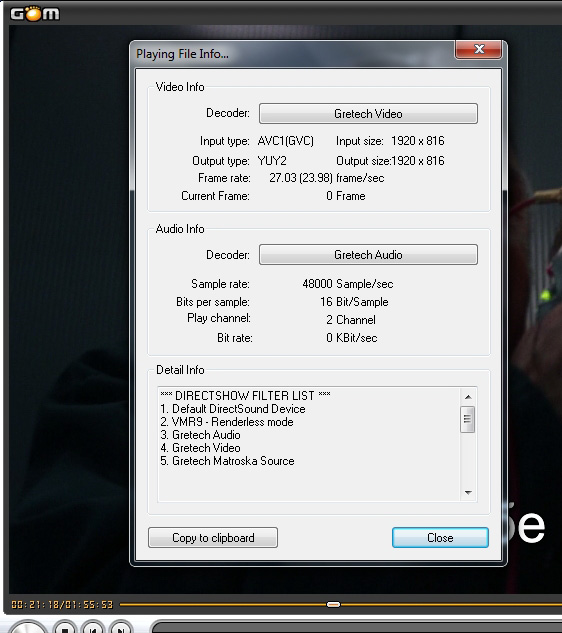Click the Previous track button
562x633 pixels.
point(93,627)
